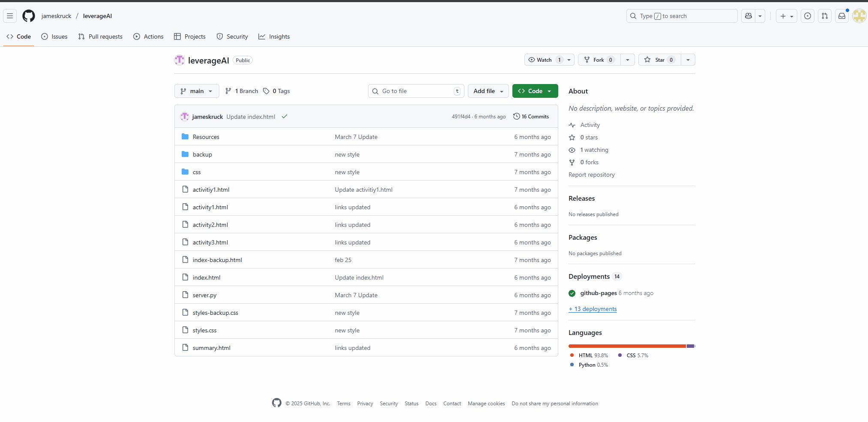Focus the Type / to search box
The image size is (868, 422).
(x=682, y=16)
